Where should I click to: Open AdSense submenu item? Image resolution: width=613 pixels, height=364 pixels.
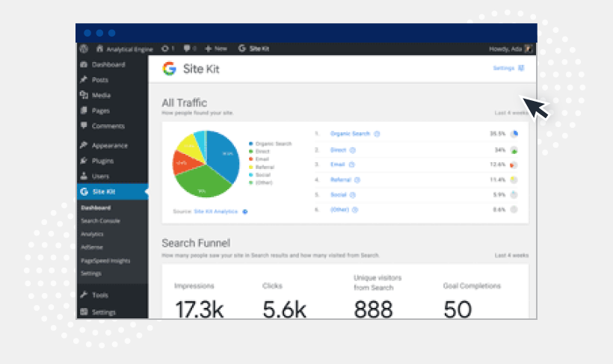(x=92, y=247)
